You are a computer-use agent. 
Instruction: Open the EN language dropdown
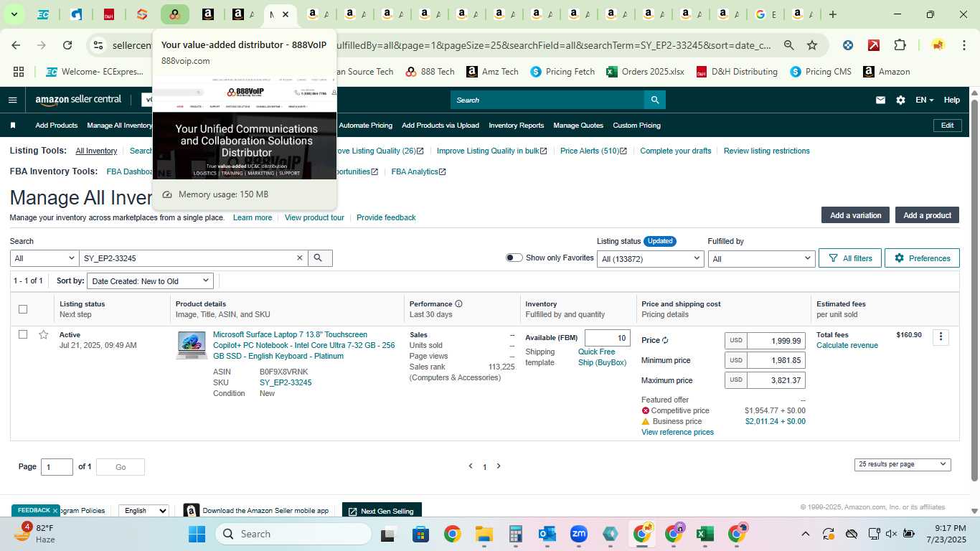pos(924,100)
